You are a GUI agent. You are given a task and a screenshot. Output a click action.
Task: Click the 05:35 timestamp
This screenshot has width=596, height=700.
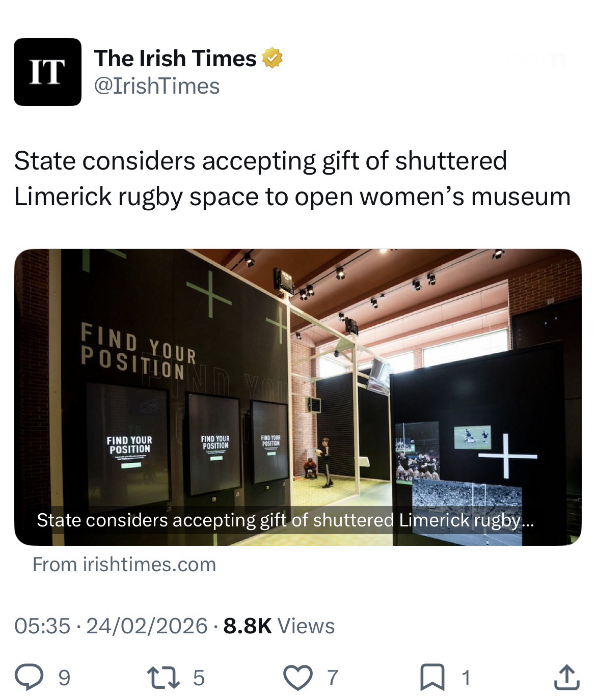coord(42,626)
